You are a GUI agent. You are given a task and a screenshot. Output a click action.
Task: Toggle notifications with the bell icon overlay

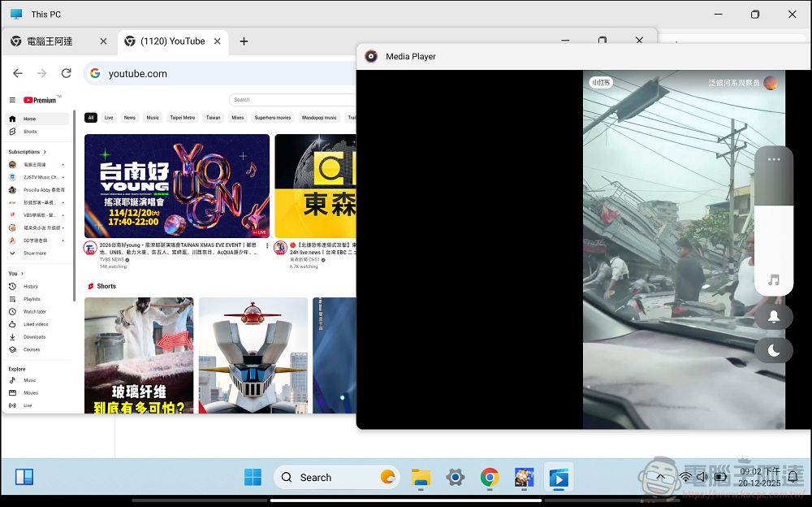(x=774, y=317)
